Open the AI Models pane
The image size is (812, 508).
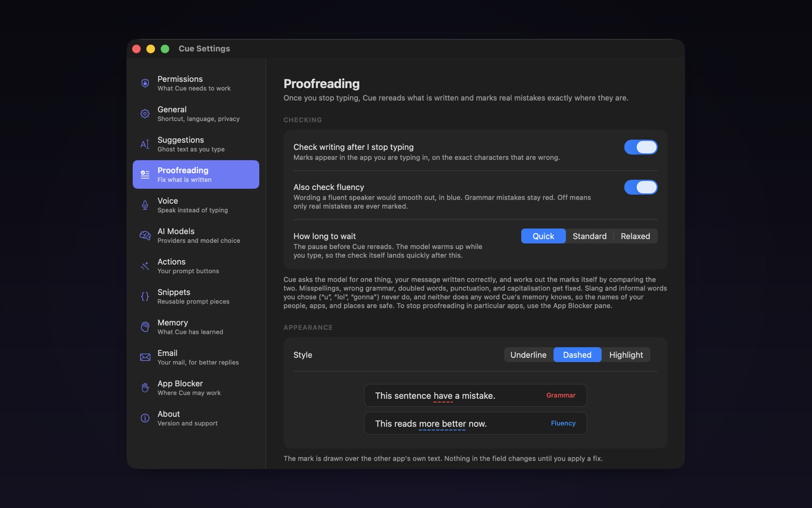[196, 235]
